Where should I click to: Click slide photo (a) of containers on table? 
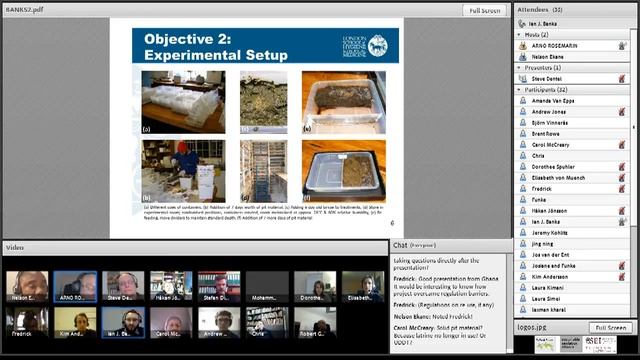pos(183,102)
